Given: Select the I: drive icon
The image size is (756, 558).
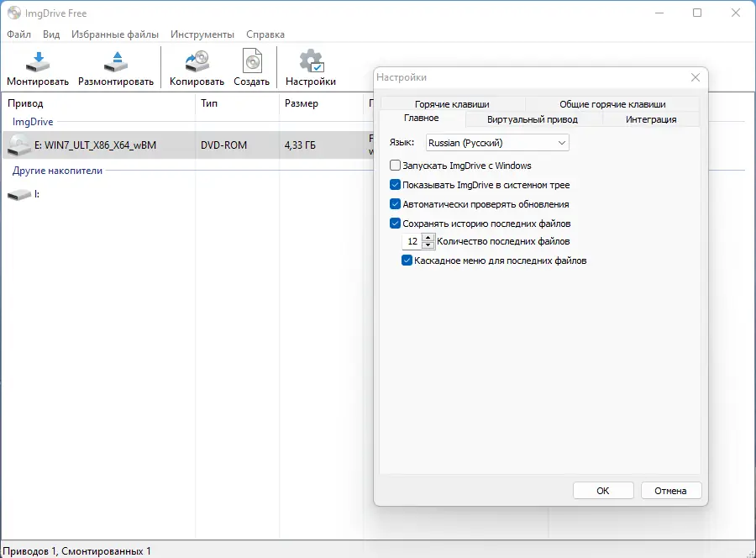Looking at the screenshot, I should [19, 195].
